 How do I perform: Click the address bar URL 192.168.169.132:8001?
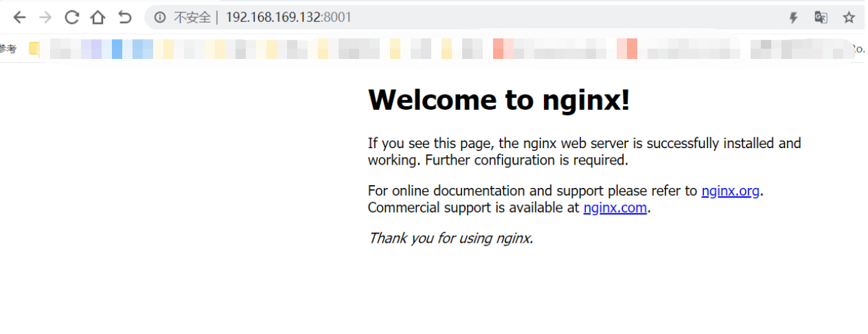[288, 17]
